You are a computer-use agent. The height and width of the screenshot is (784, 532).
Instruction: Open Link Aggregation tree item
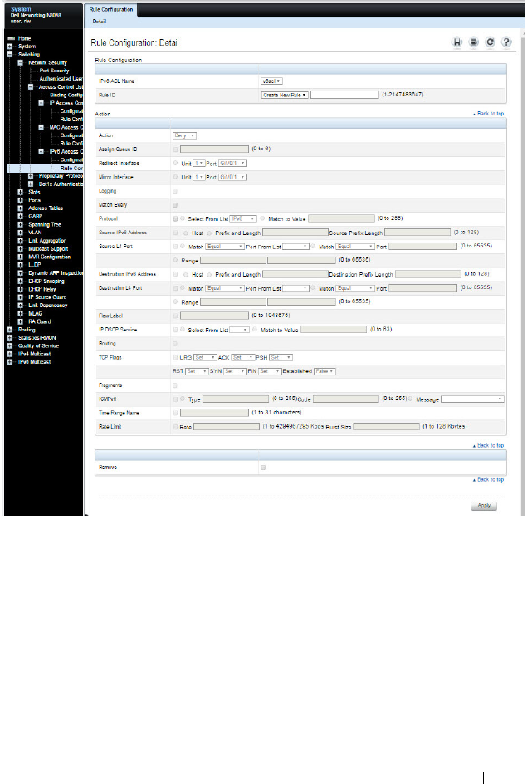[x=47, y=241]
